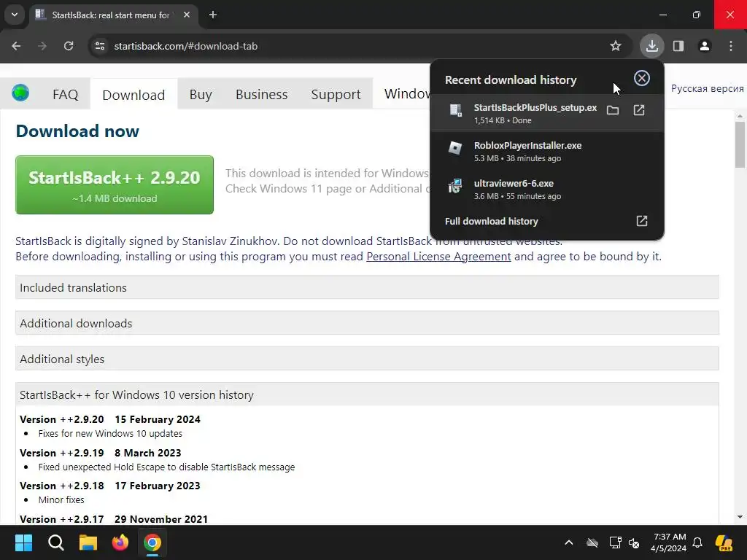Click the Chrome taskbar icon
This screenshot has height=560, width=747.
(152, 542)
